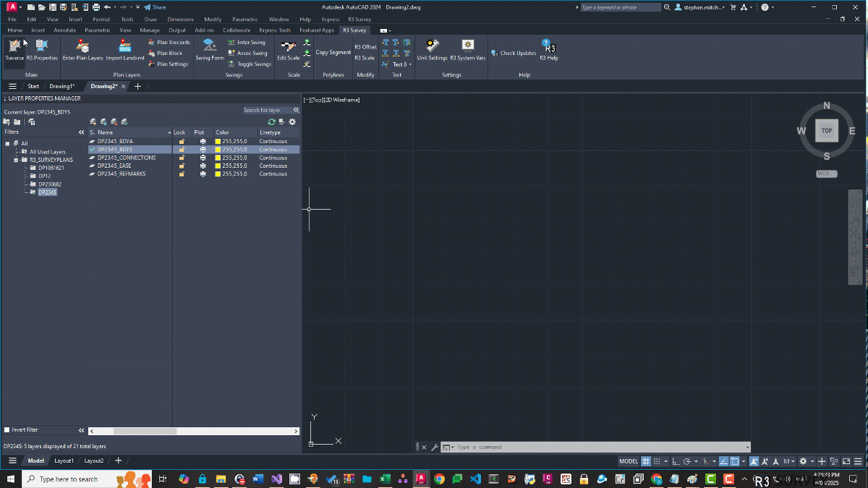Open R3 Properties from Main panel
Viewport: 868px width, 488px height.
point(42,50)
